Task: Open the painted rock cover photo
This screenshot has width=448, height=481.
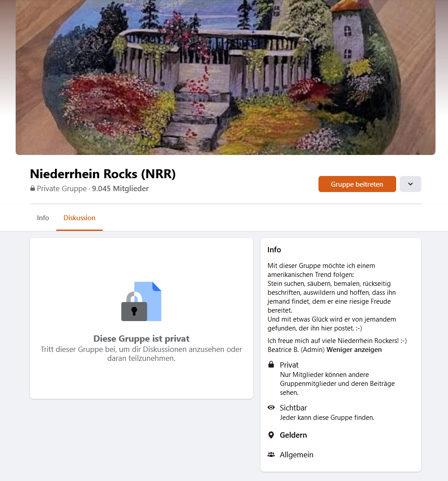Action: (226, 77)
